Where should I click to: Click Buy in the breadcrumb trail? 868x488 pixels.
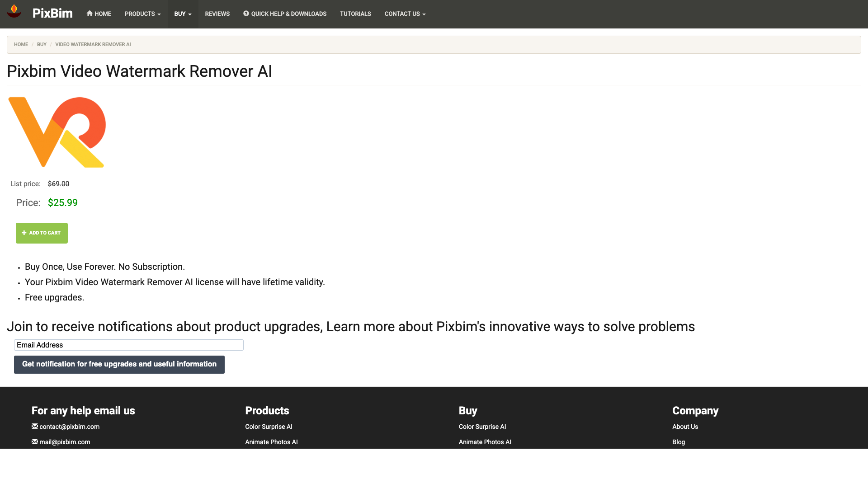42,44
